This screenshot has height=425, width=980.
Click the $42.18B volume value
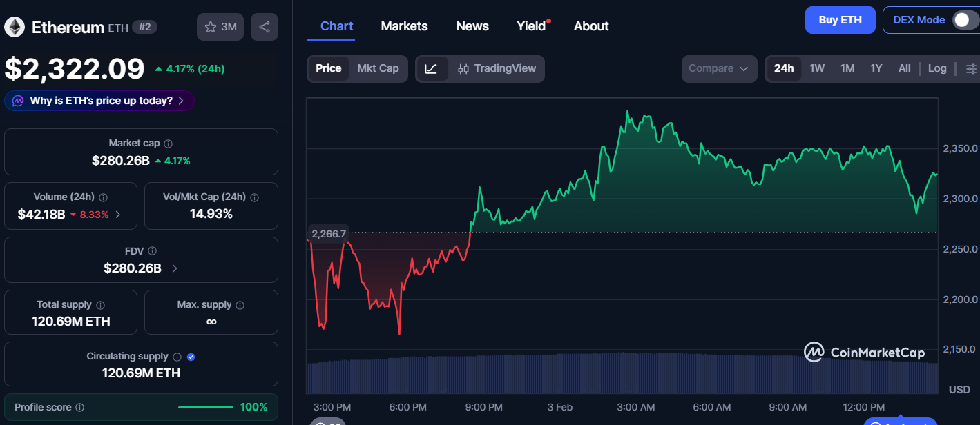(x=41, y=215)
